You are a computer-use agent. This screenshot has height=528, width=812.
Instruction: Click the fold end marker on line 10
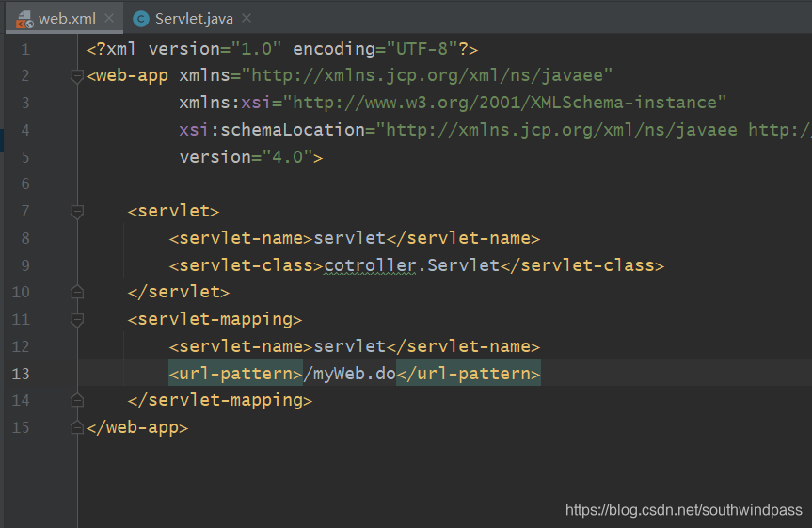[77, 293]
